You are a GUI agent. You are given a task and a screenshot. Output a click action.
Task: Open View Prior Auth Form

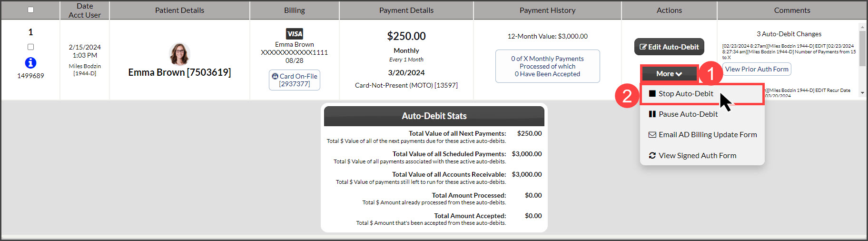tap(757, 69)
